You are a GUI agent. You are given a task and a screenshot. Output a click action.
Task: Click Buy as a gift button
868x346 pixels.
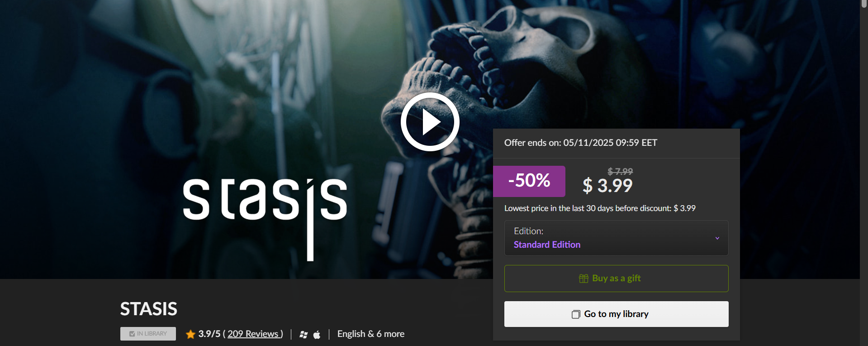617,279
